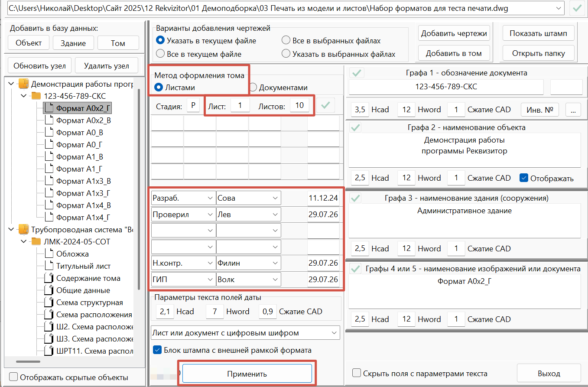Click the Инв. № button
The height and width of the screenshot is (387, 588).
click(x=540, y=110)
